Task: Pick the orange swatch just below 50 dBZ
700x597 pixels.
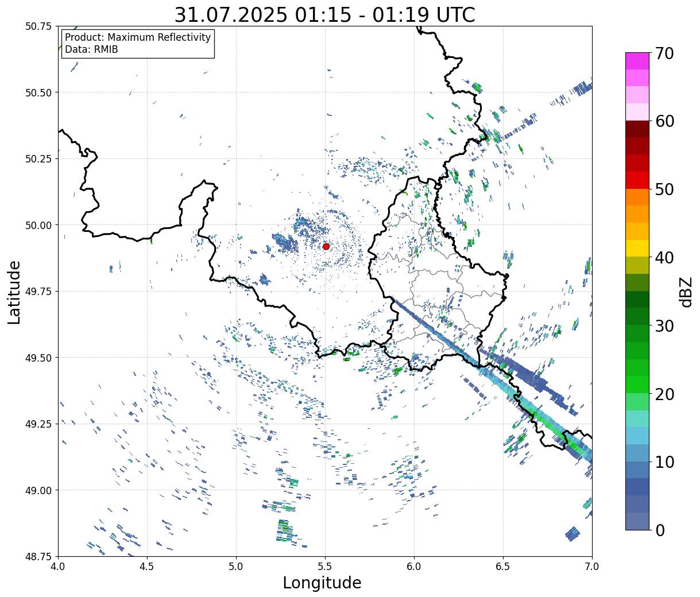Action: coord(637,197)
